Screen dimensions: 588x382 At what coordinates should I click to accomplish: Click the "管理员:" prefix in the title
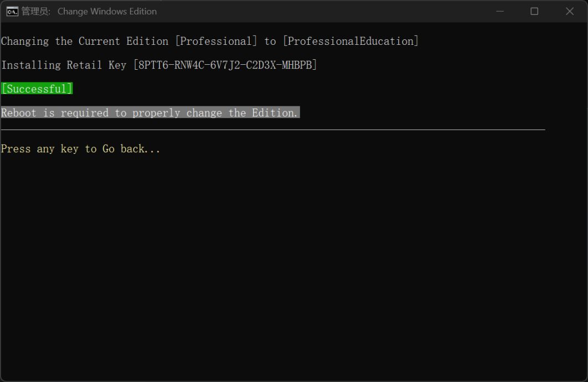point(35,11)
